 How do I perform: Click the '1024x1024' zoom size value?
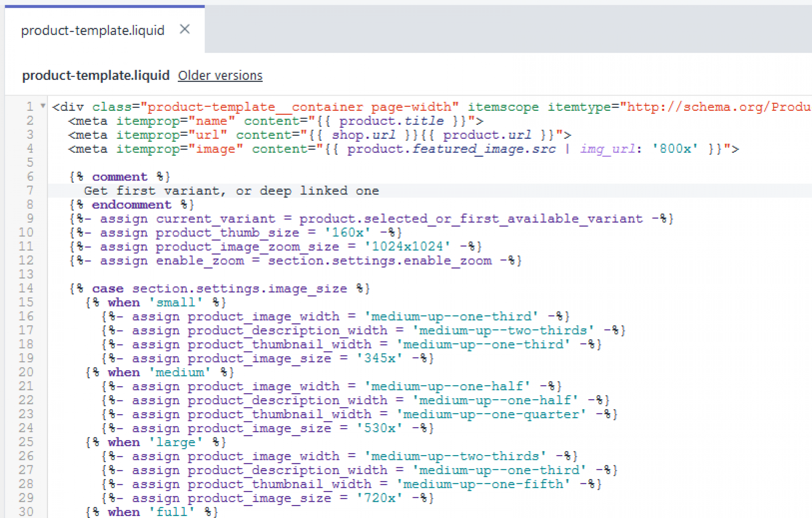[407, 247]
